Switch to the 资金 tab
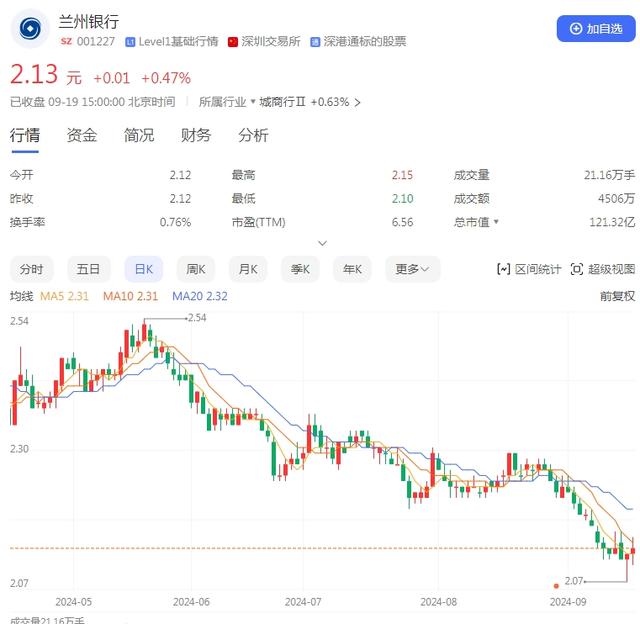 point(82,135)
